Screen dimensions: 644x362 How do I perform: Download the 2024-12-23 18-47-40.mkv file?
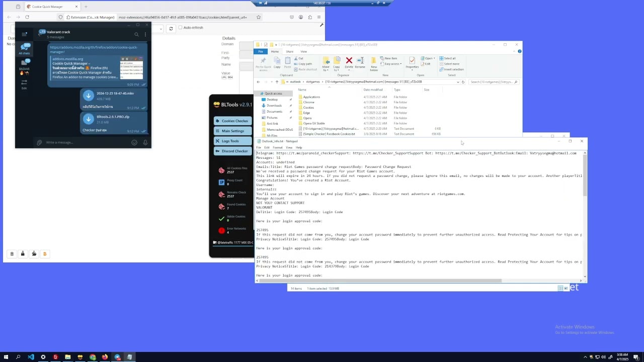[x=89, y=96]
